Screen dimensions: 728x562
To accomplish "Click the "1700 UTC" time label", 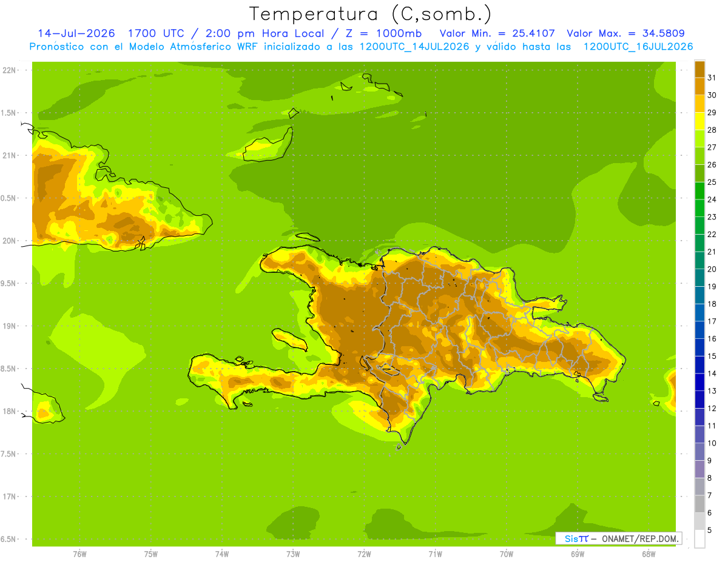I will point(157,33).
